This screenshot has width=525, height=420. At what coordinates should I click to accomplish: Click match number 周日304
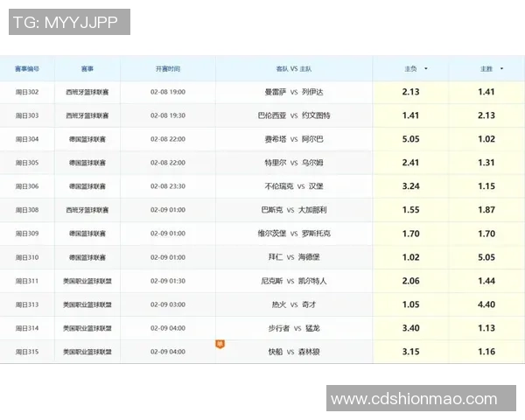tap(27, 139)
